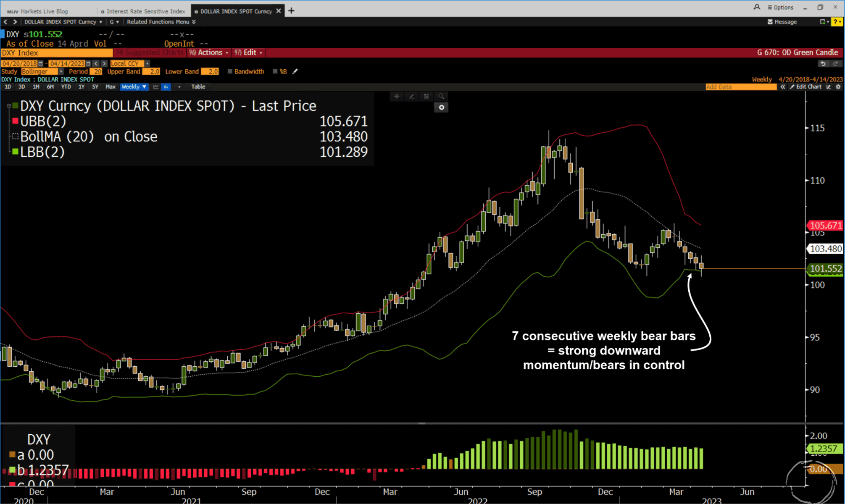Select the 1Y time range button
Viewport: 845px width, 504px height.
(x=82, y=87)
